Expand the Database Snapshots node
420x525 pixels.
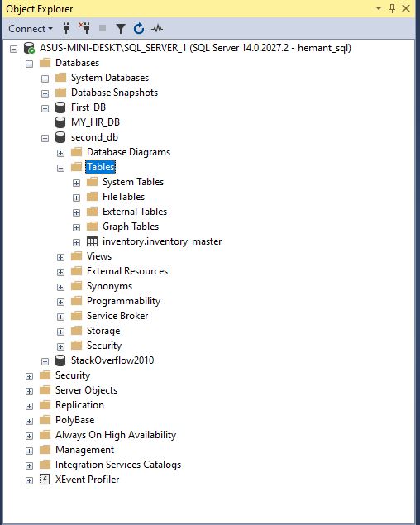pyautogui.click(x=45, y=93)
